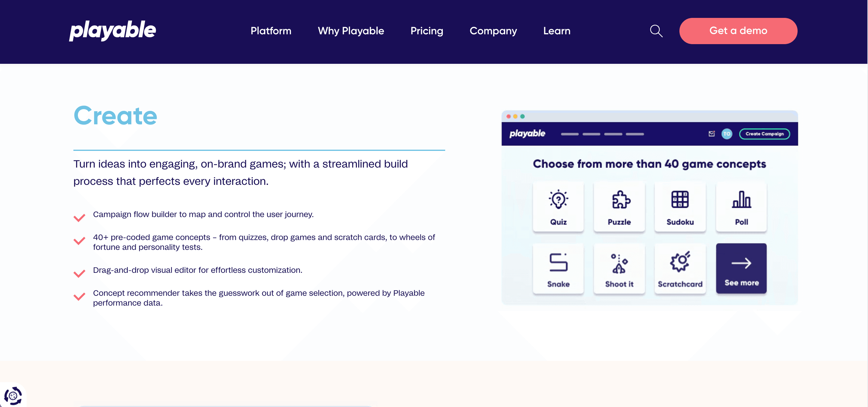Viewport: 868px width, 407px height.
Task: Click the mail icon in mockup header
Action: (711, 134)
